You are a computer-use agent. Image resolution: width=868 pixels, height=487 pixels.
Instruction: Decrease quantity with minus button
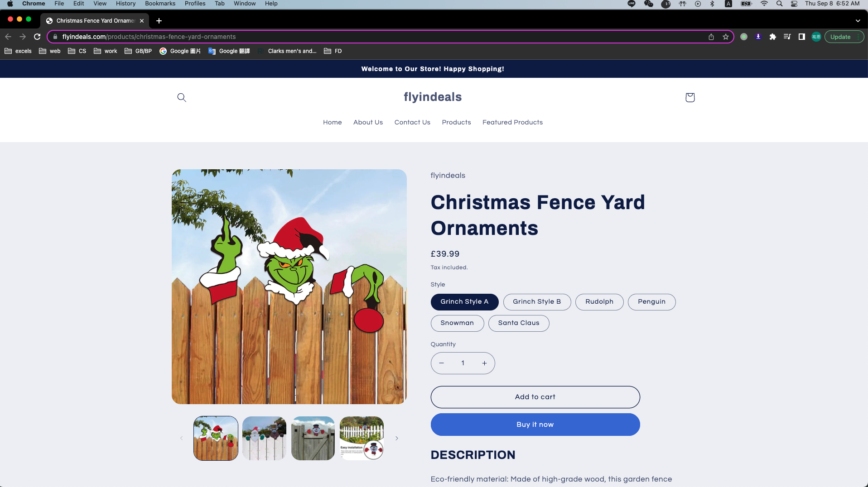441,363
